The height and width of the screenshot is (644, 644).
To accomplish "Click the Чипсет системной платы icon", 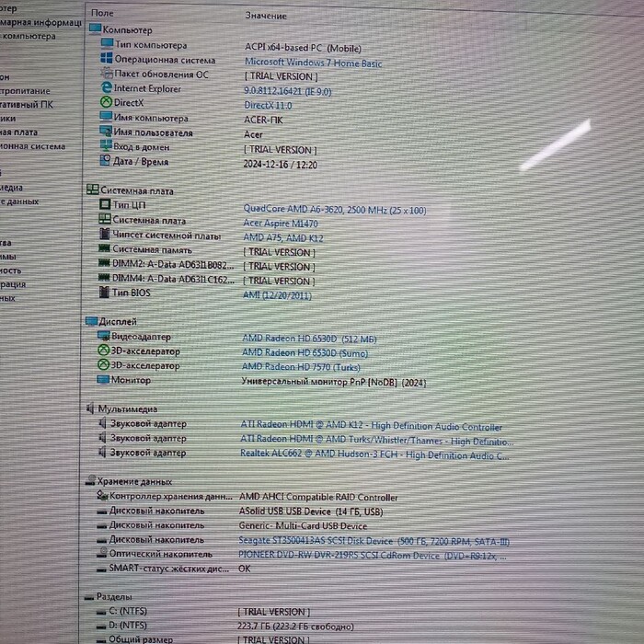I will click(x=104, y=234).
